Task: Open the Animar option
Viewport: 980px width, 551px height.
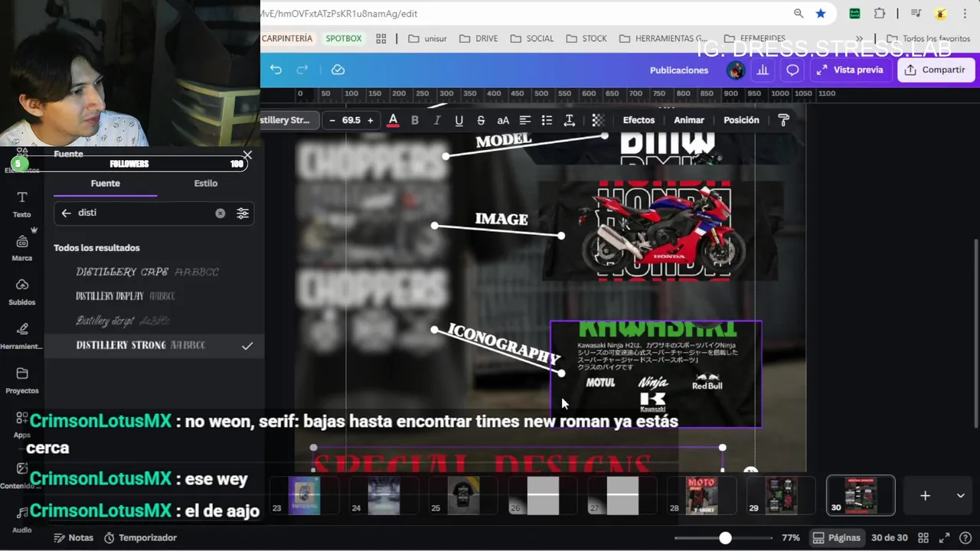Action: coord(689,120)
